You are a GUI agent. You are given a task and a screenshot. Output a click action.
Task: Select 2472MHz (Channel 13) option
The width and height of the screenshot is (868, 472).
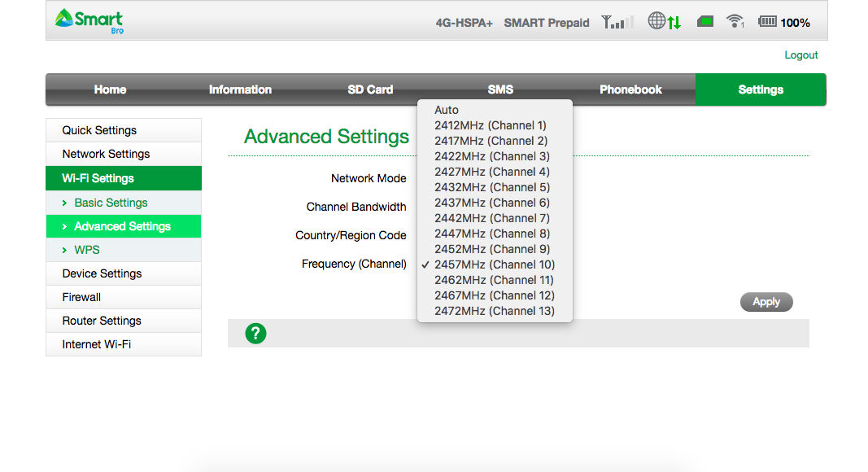[x=495, y=311]
